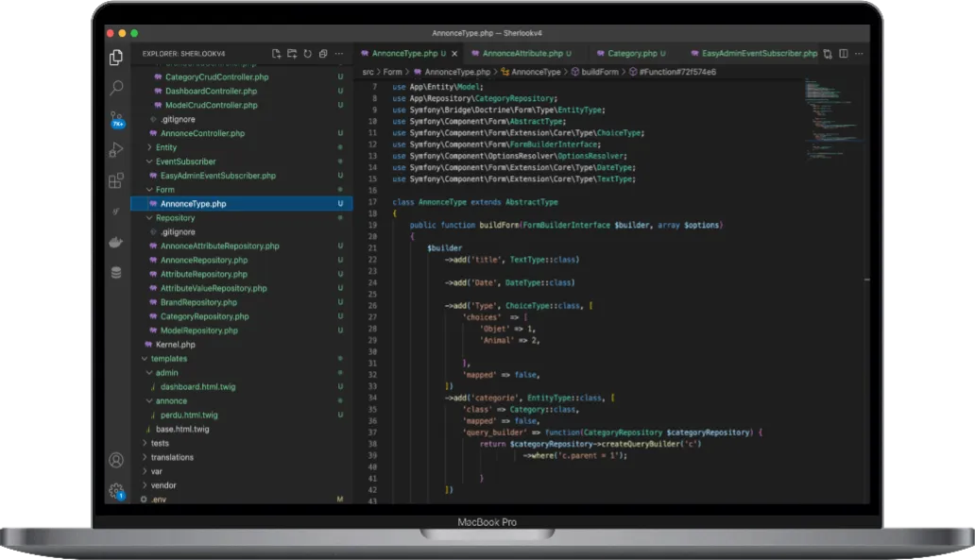Click the buildForm breadcrumb segment

click(595, 72)
